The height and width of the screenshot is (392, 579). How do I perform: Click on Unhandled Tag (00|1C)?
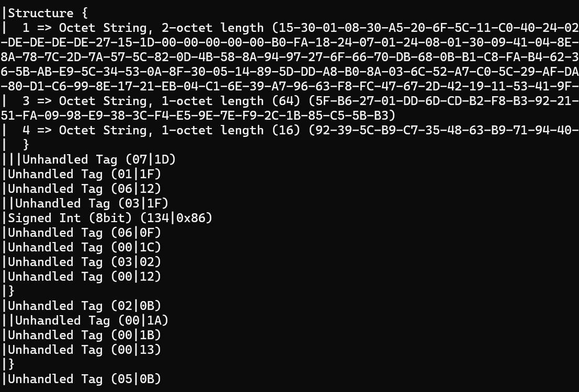tap(84, 247)
